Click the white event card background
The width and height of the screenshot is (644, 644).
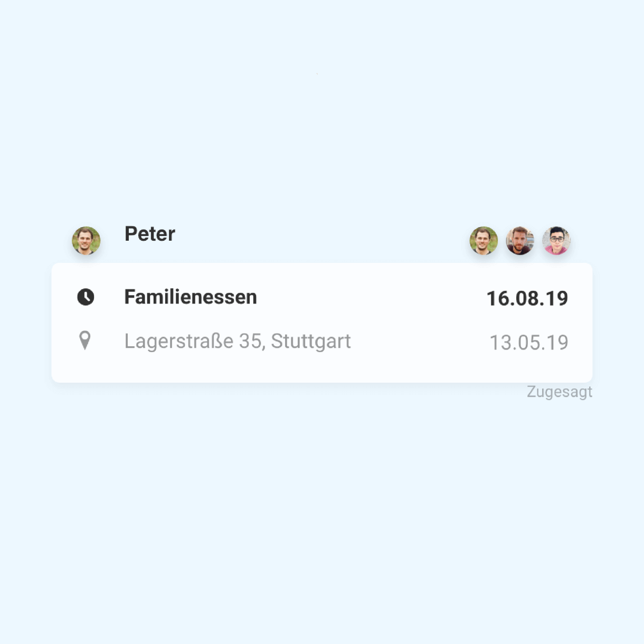(322, 323)
